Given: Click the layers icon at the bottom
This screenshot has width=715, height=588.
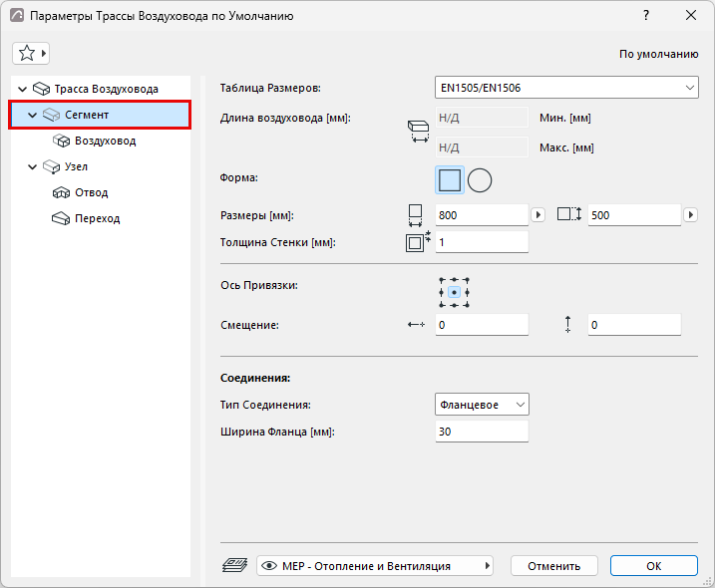Looking at the screenshot, I should coord(234,565).
